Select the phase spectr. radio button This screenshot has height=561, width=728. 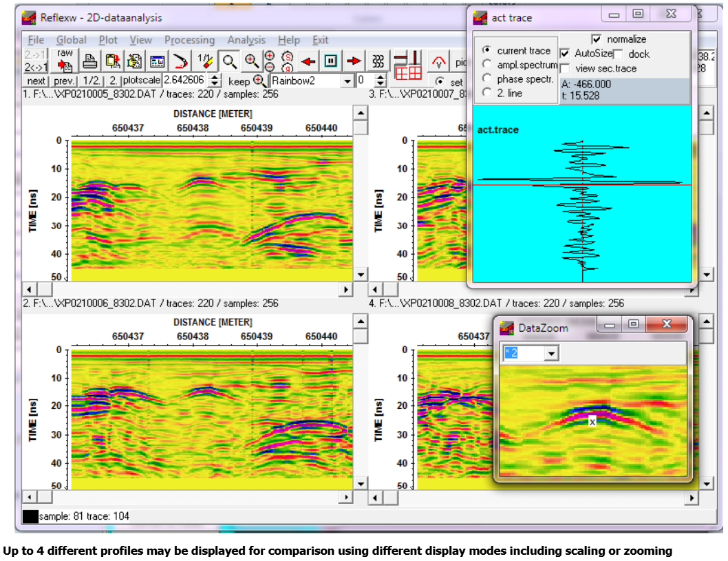click(x=487, y=79)
